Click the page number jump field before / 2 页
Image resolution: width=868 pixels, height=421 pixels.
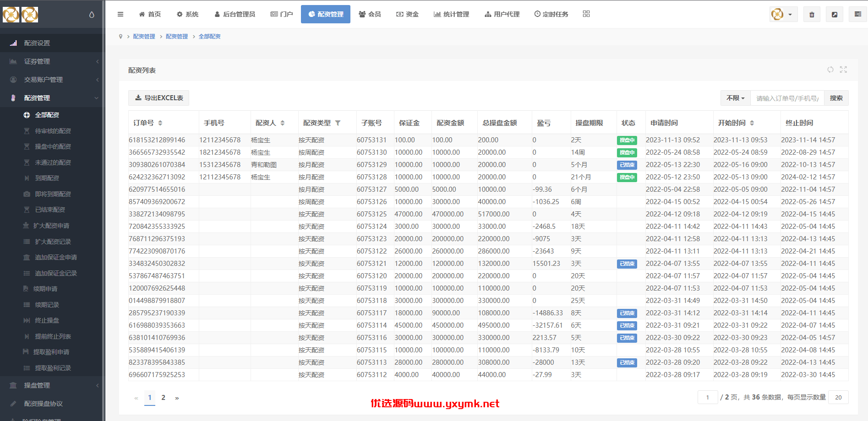point(708,397)
